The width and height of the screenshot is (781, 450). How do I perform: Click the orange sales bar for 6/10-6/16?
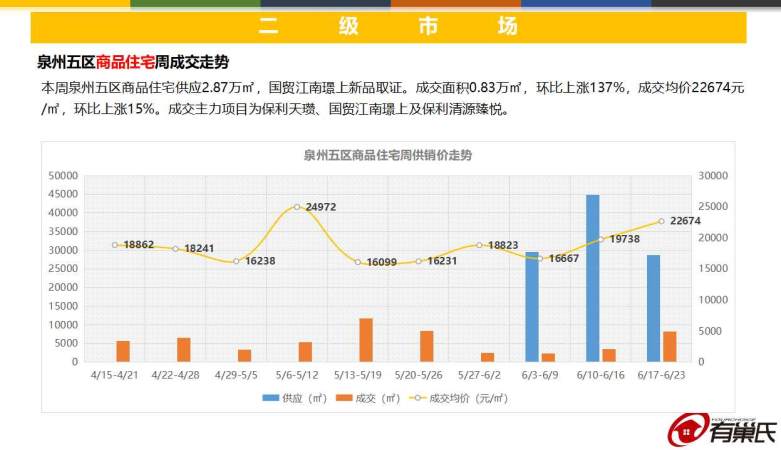point(609,355)
